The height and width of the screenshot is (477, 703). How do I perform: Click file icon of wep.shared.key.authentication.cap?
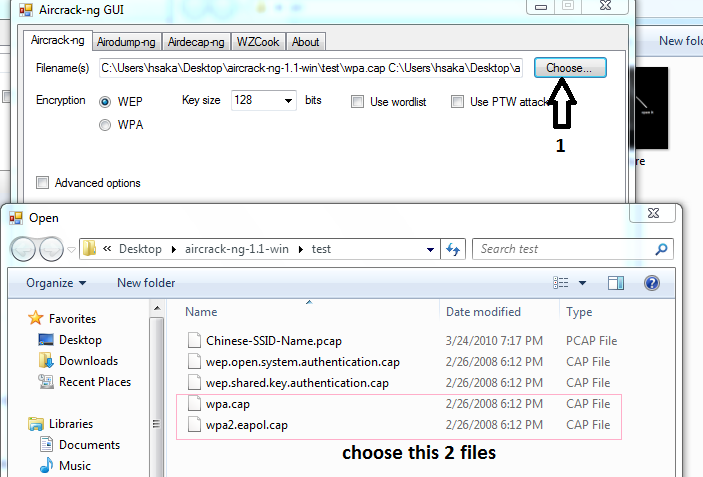tap(194, 383)
